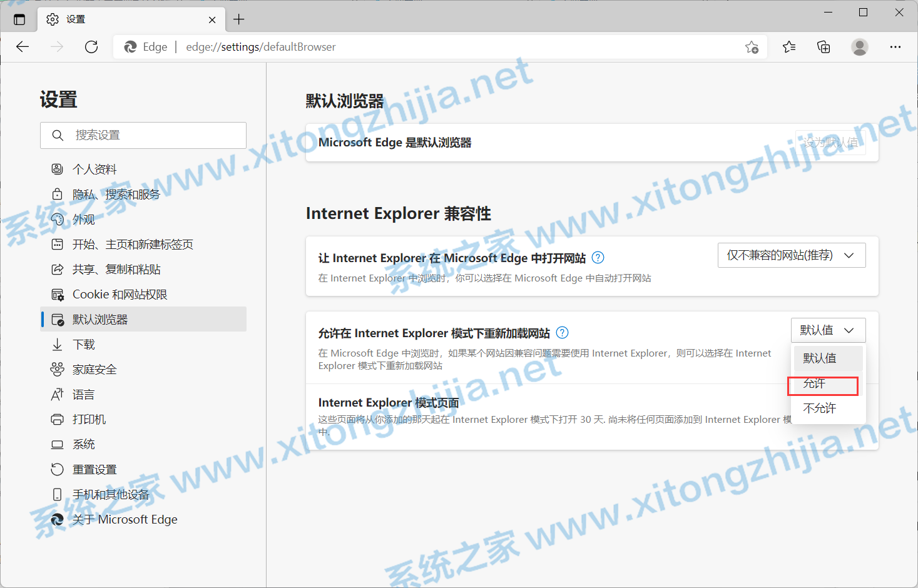Open the 下载 settings section

pos(82,344)
